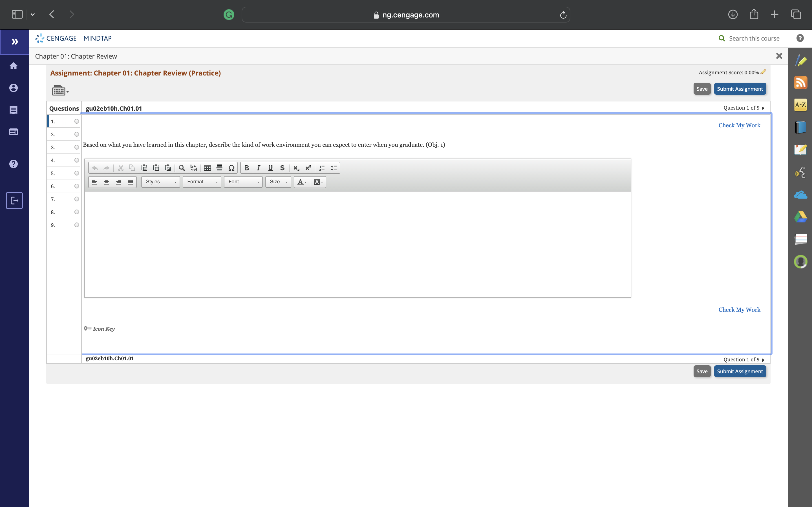Open the Google Drive app icon
Screen dimensions: 812x507
[x=800, y=217]
